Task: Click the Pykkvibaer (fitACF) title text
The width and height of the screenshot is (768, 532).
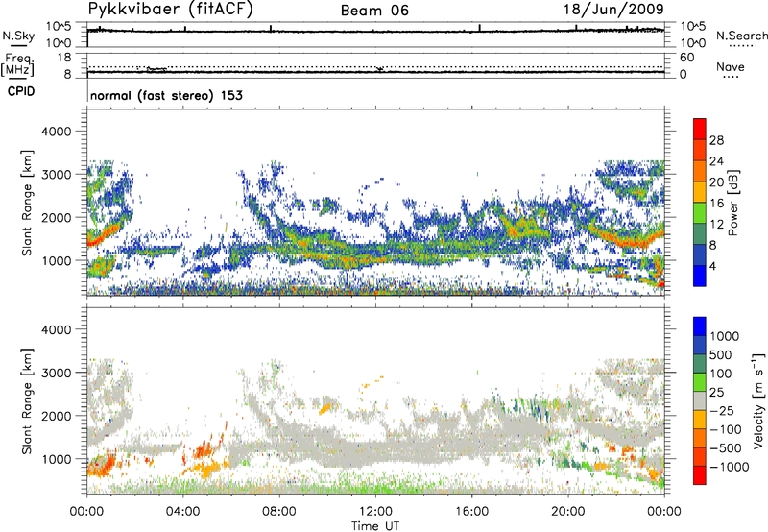Action: [171, 10]
